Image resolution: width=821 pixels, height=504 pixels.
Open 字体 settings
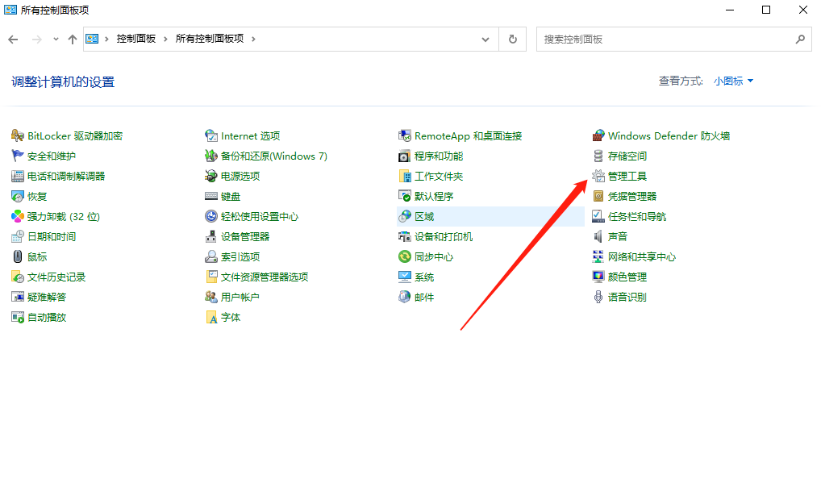coord(230,317)
